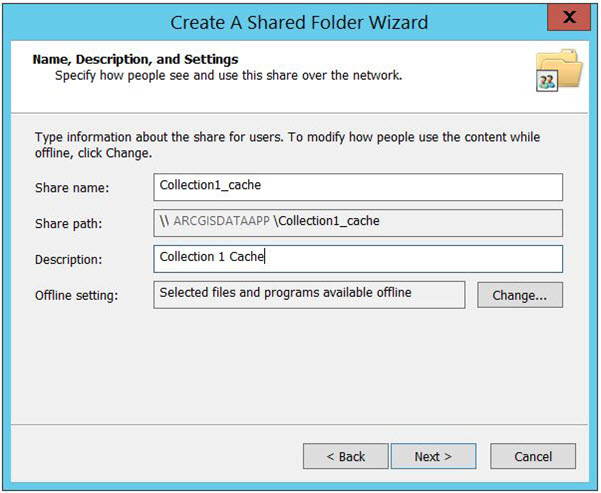
Task: Click the 'Name, Description, and Settings' heading
Action: [x=135, y=59]
